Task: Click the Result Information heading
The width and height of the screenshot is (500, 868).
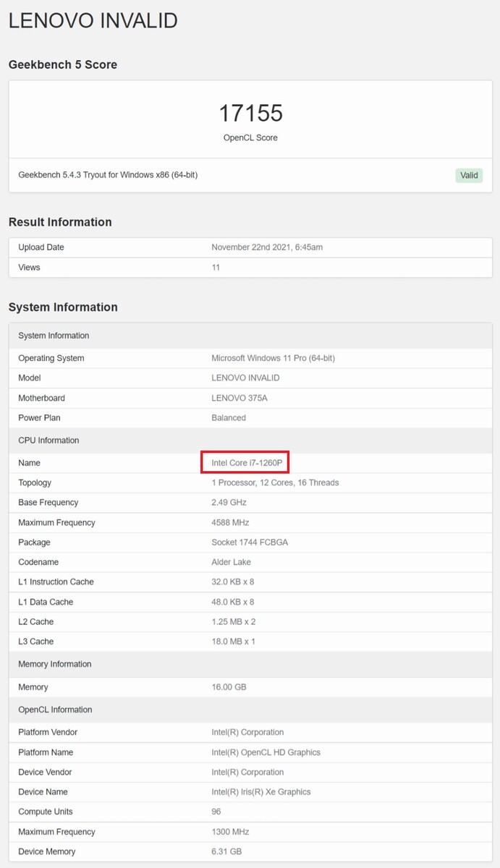Action: click(x=60, y=222)
